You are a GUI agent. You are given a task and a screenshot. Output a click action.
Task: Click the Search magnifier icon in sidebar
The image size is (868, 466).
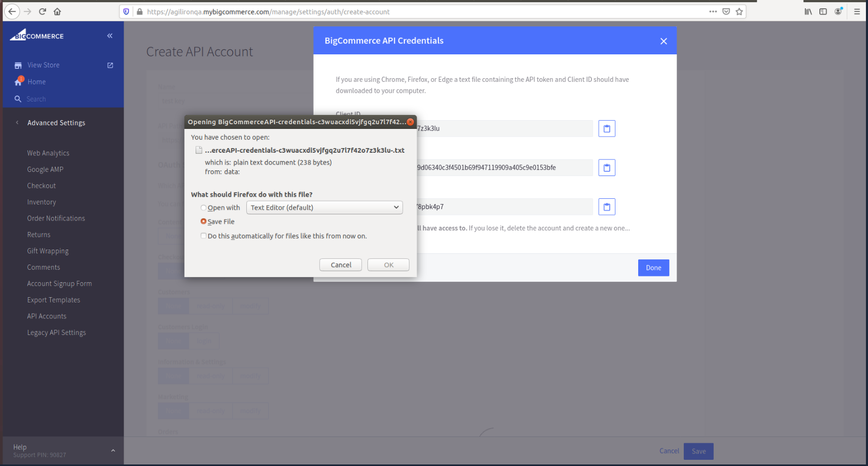pos(18,99)
